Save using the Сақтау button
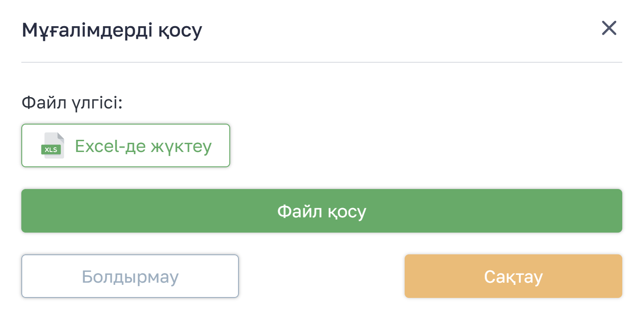The height and width of the screenshot is (321, 644). tap(513, 276)
